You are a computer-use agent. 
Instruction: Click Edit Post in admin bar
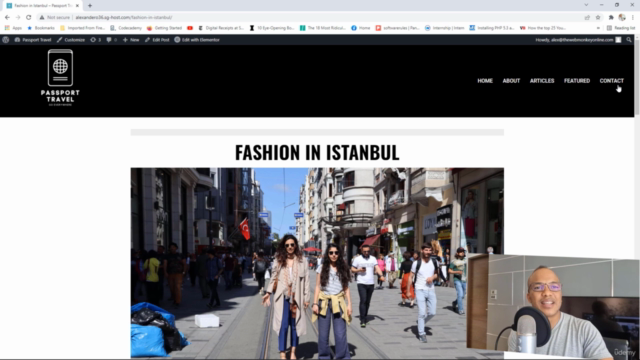coord(157,40)
